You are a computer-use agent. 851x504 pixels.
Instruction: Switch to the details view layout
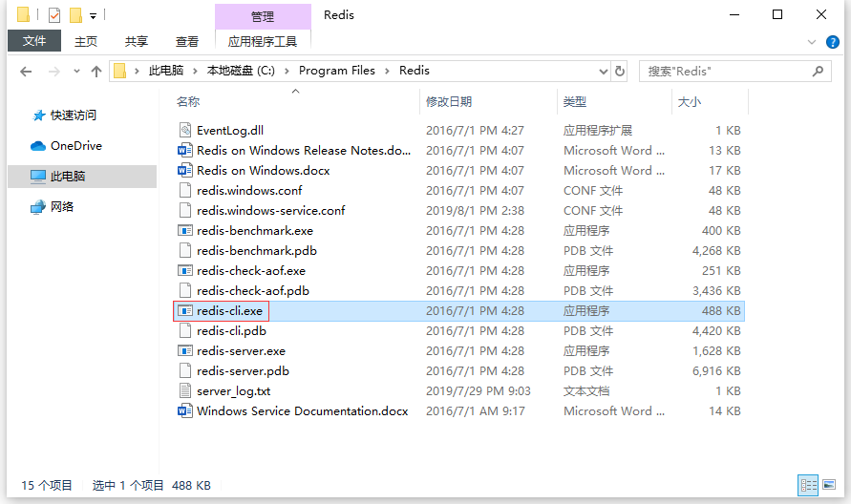pyautogui.click(x=808, y=485)
